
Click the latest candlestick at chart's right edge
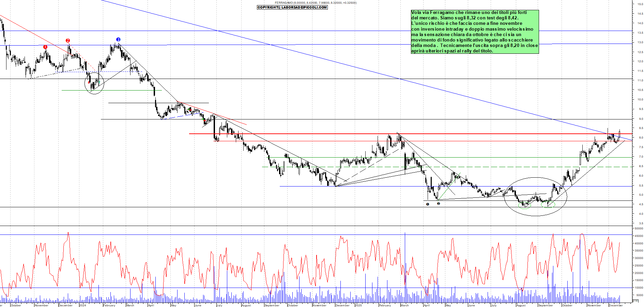[619, 134]
